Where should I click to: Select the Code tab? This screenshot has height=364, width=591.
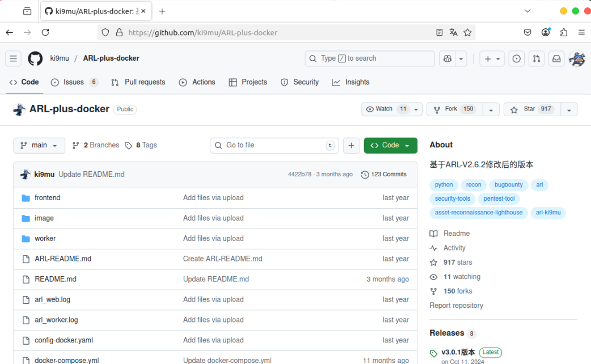(24, 82)
